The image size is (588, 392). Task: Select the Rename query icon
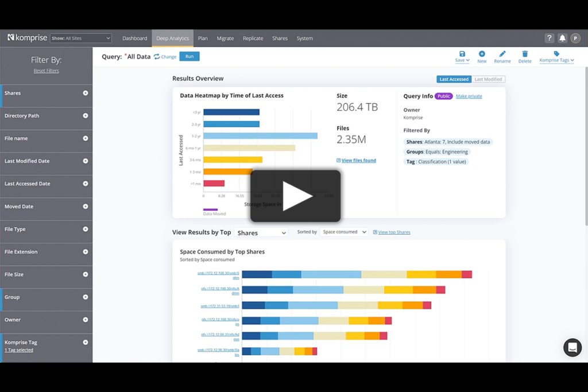502,56
